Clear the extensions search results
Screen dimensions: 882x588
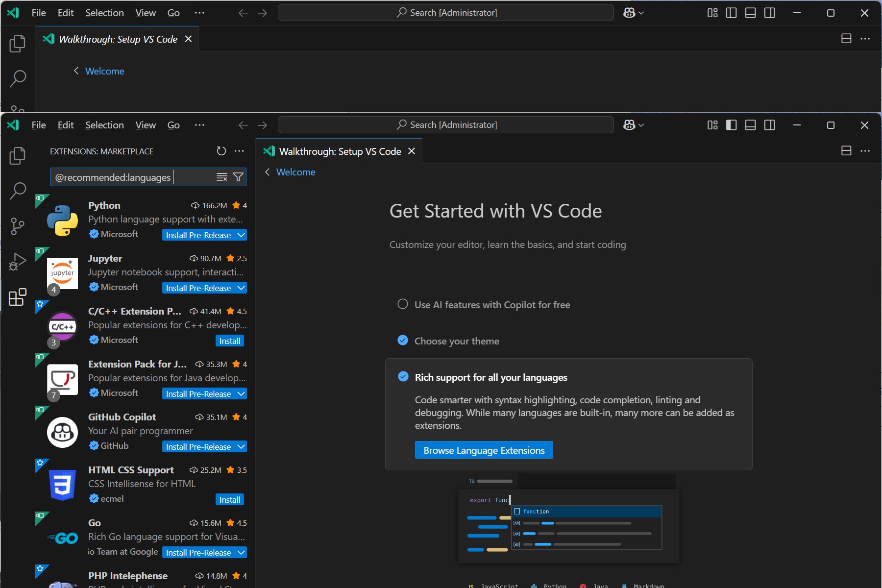[222, 177]
